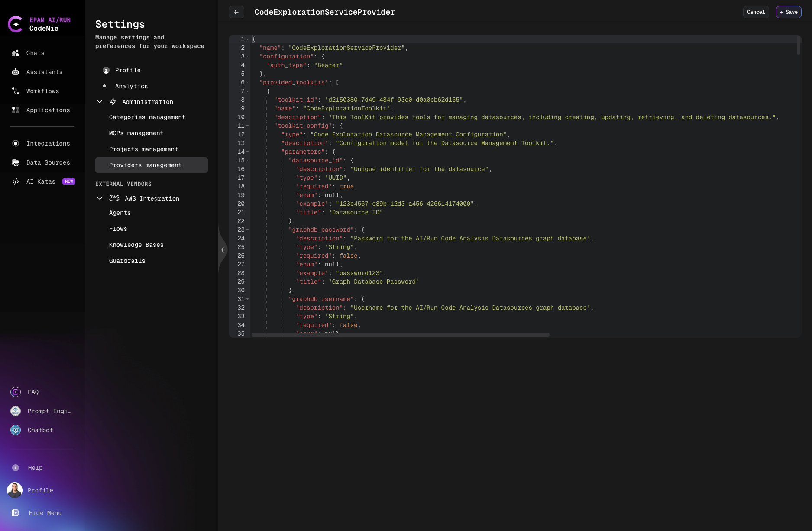The height and width of the screenshot is (531, 812).
Task: Fold the provided_toolkits array on line 6
Action: 247,82
